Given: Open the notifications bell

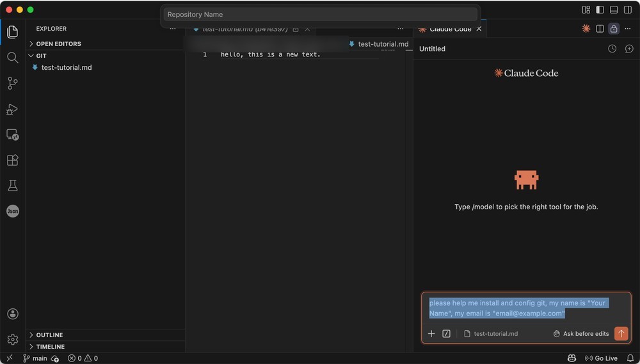Looking at the screenshot, I should coord(630,358).
